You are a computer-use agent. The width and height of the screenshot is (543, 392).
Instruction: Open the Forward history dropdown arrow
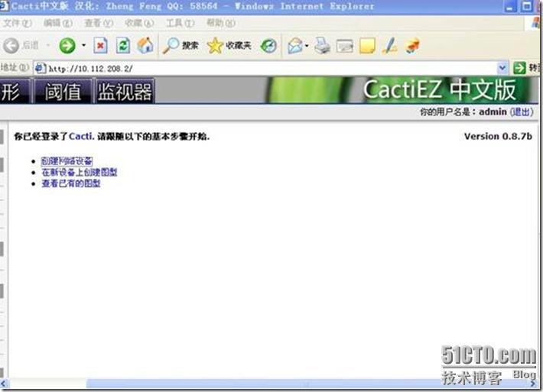83,45
